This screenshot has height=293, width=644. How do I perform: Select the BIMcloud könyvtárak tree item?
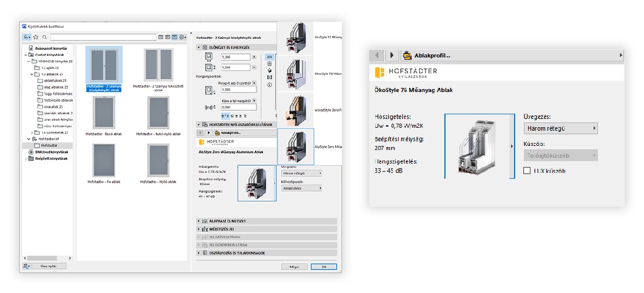[49, 152]
